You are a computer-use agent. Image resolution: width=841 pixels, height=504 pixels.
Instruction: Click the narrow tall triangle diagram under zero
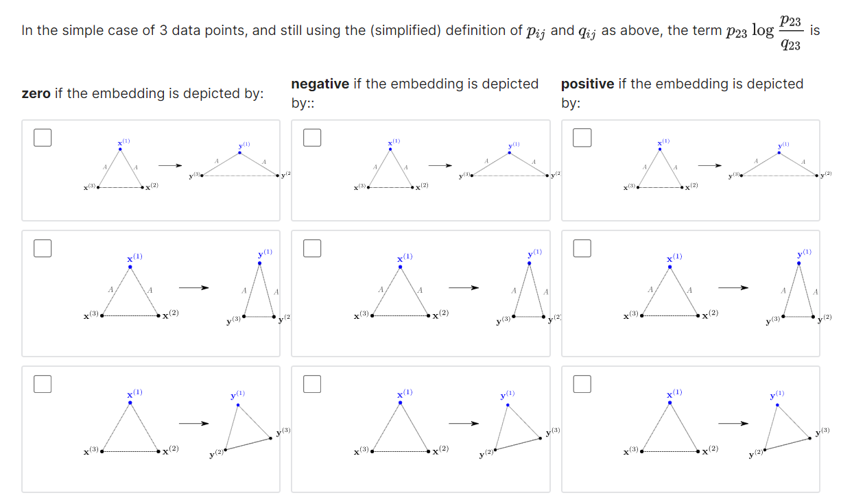[185, 288]
